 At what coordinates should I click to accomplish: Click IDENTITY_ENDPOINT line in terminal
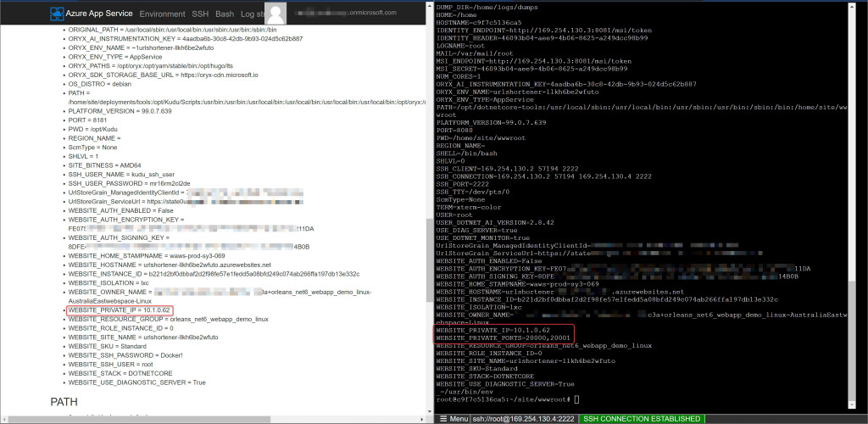(x=543, y=31)
